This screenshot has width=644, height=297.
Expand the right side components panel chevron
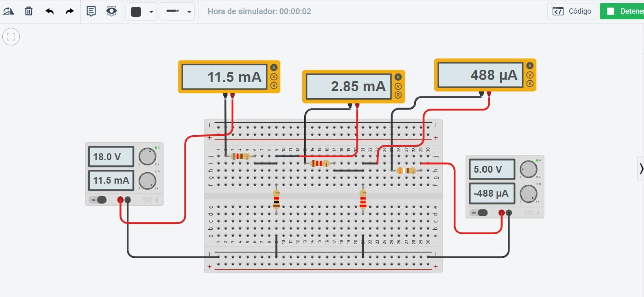tap(641, 168)
